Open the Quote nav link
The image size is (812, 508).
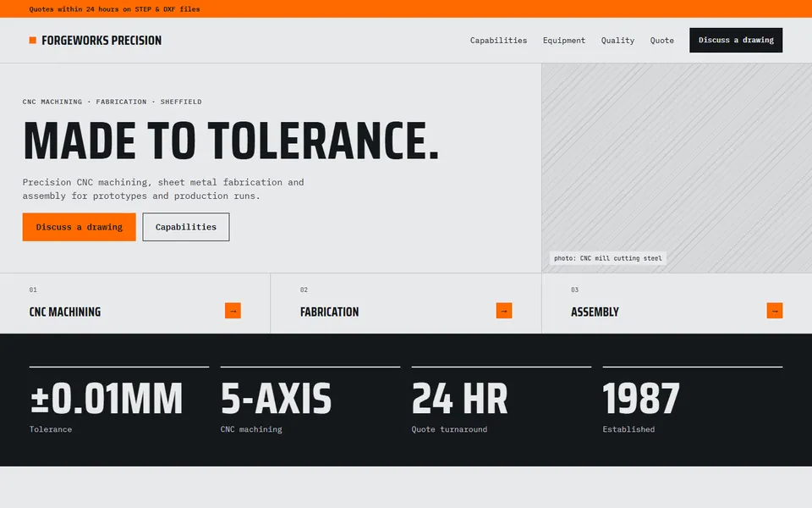(661, 41)
